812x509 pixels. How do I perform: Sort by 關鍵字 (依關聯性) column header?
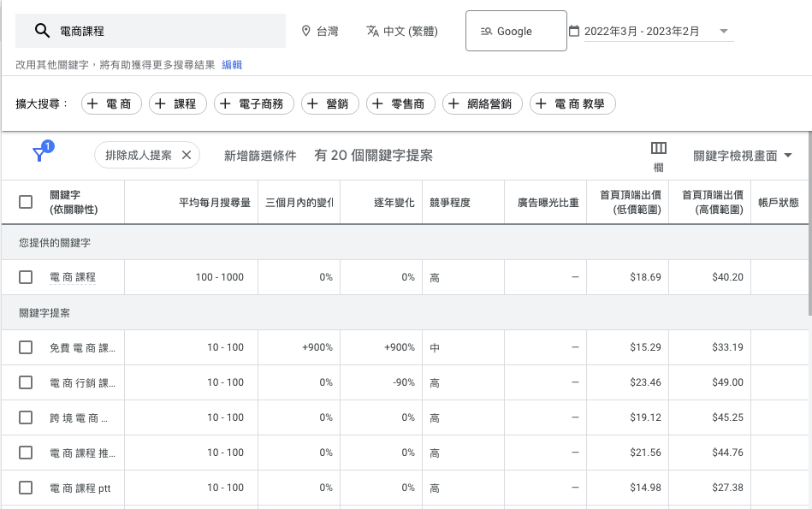coord(74,202)
